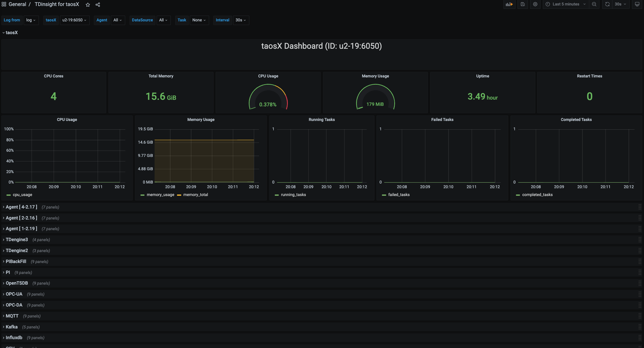Image resolution: width=644 pixels, height=348 pixels.
Task: Open dashboard settings gear
Action: 535,4
